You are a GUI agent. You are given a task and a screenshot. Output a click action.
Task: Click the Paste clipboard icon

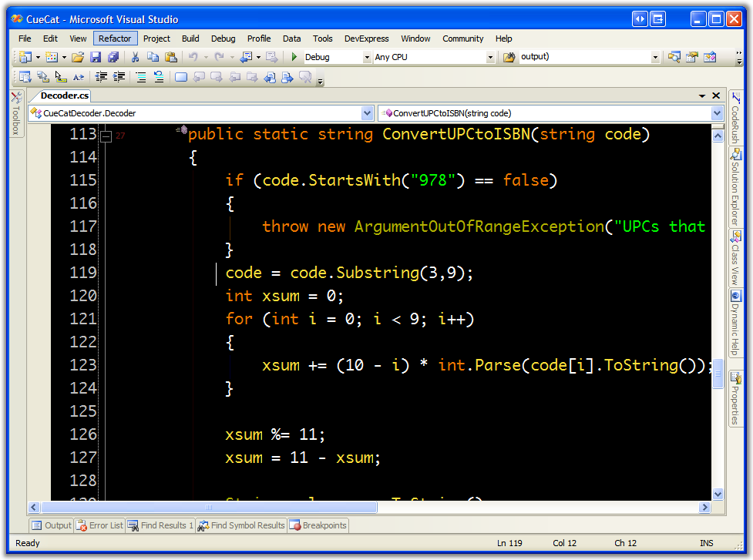tap(171, 57)
